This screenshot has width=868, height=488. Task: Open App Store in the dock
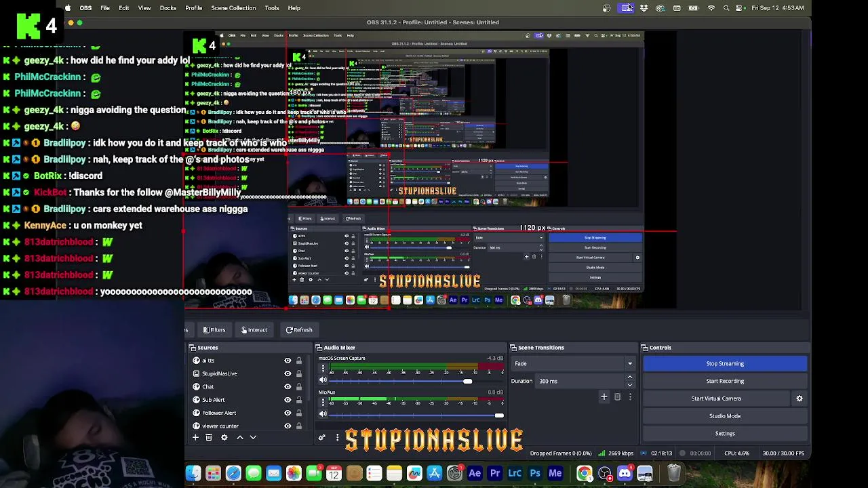click(435, 473)
